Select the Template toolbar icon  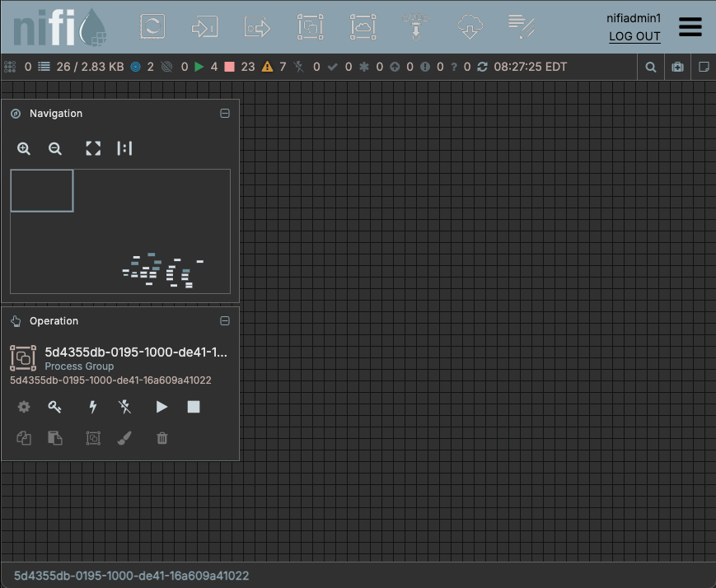click(469, 26)
